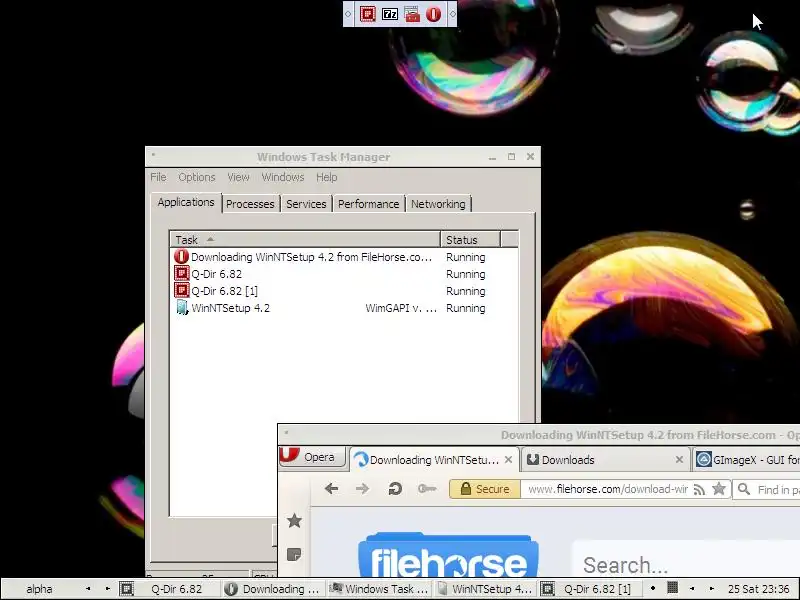This screenshot has height=600, width=800.
Task: Open Help menu in Task Manager
Action: coord(327,177)
